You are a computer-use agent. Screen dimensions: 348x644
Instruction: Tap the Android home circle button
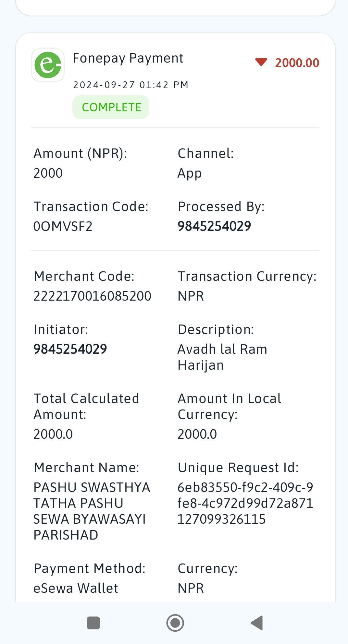(175, 623)
